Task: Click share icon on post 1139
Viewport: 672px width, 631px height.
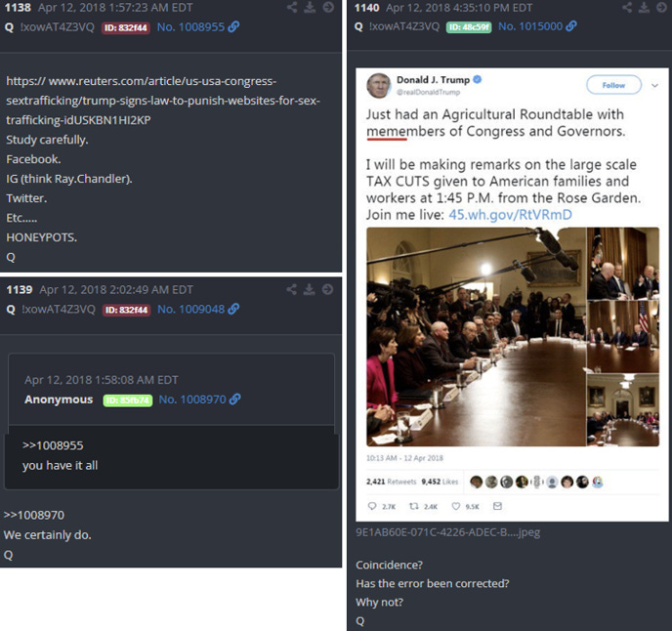Action: tap(291, 290)
